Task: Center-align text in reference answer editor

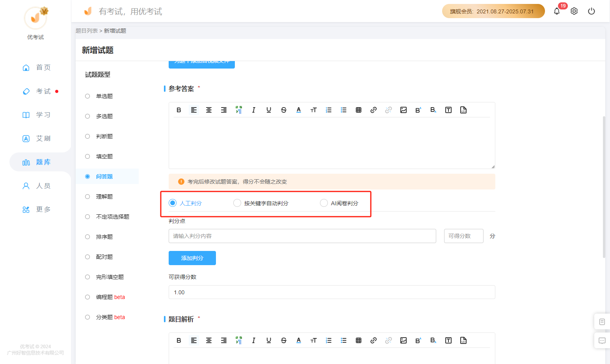Action: pyautogui.click(x=209, y=110)
